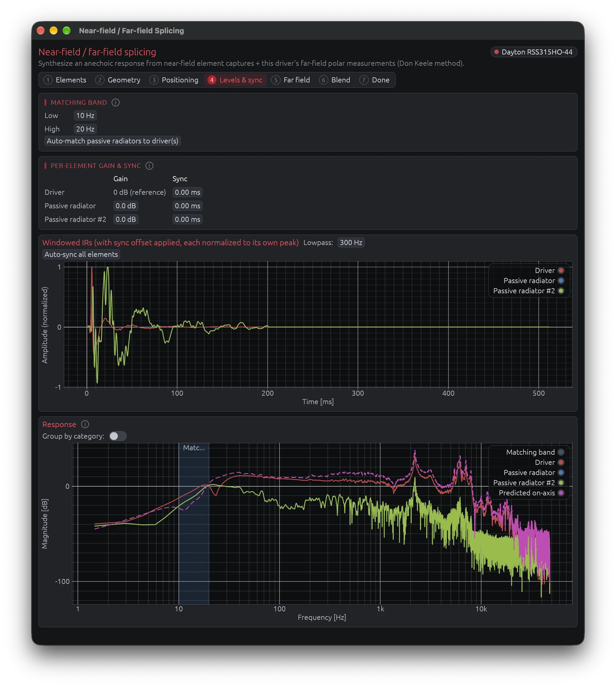Select the Levels & sync step
Viewport: 616px width, 687px height.
pyautogui.click(x=235, y=80)
